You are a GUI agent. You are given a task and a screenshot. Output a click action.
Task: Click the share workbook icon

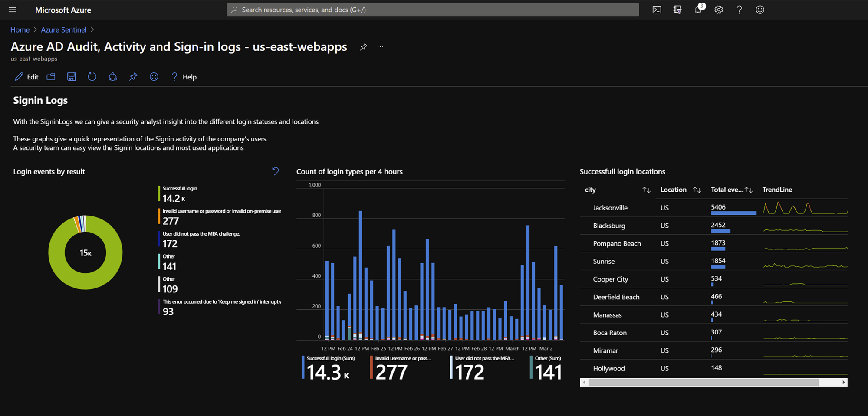tap(113, 77)
